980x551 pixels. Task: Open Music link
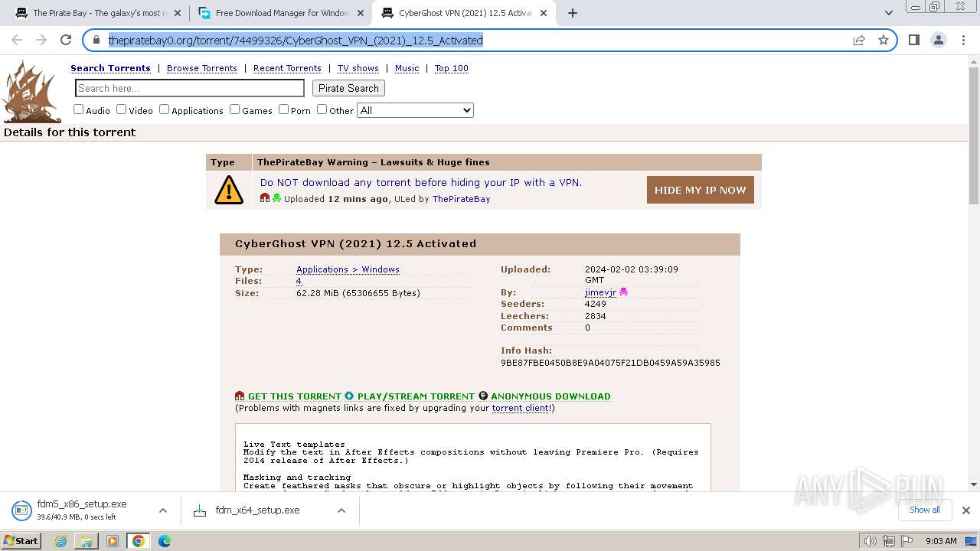click(407, 68)
